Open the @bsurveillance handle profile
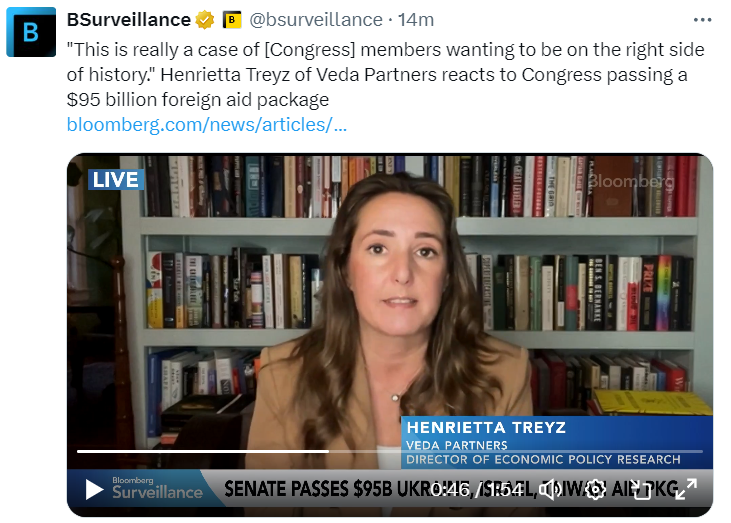The height and width of the screenshot is (523, 731). (x=316, y=20)
